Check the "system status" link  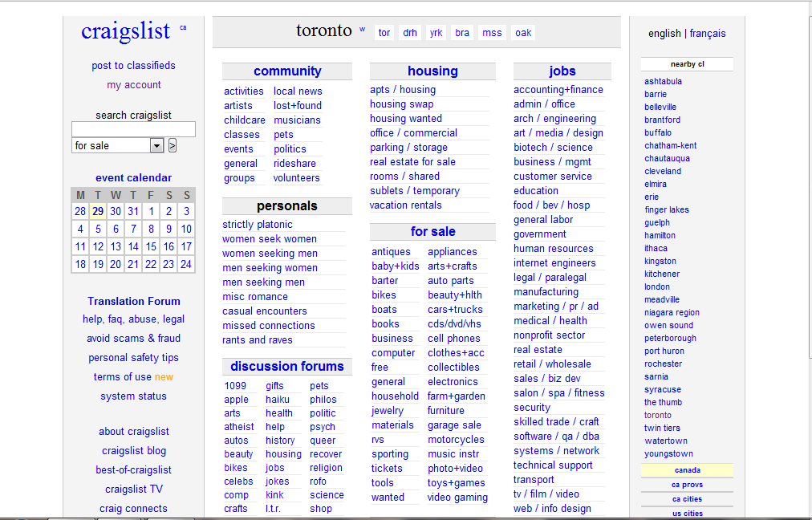pos(134,396)
